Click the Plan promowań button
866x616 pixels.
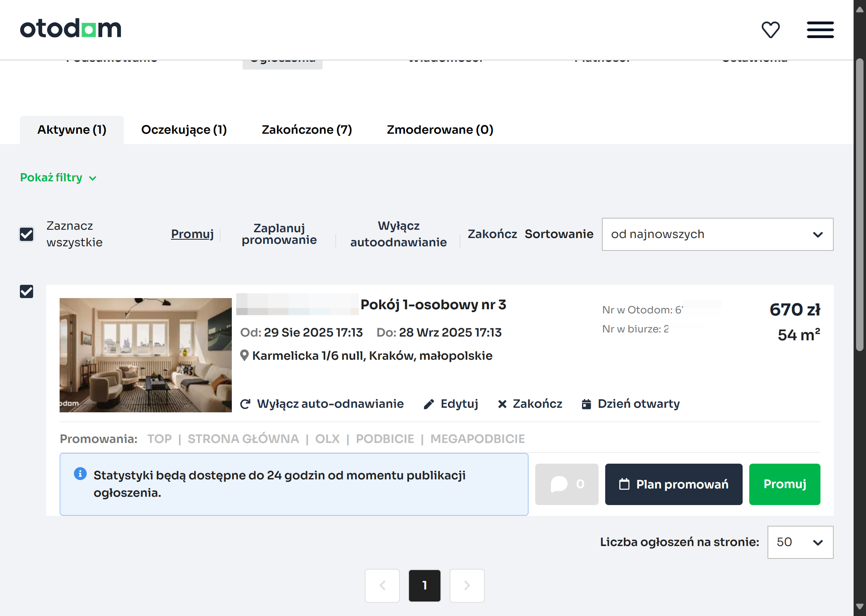click(x=674, y=484)
